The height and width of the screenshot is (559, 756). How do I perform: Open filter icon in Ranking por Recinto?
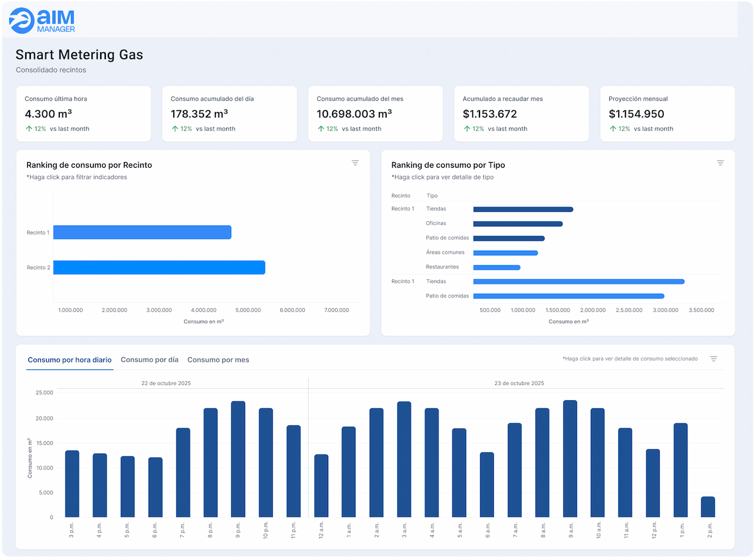point(355,163)
